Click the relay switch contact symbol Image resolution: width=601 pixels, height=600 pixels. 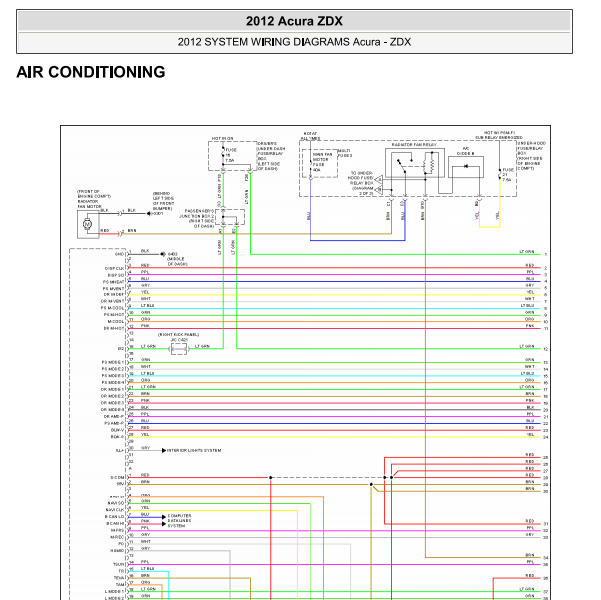[x=402, y=166]
